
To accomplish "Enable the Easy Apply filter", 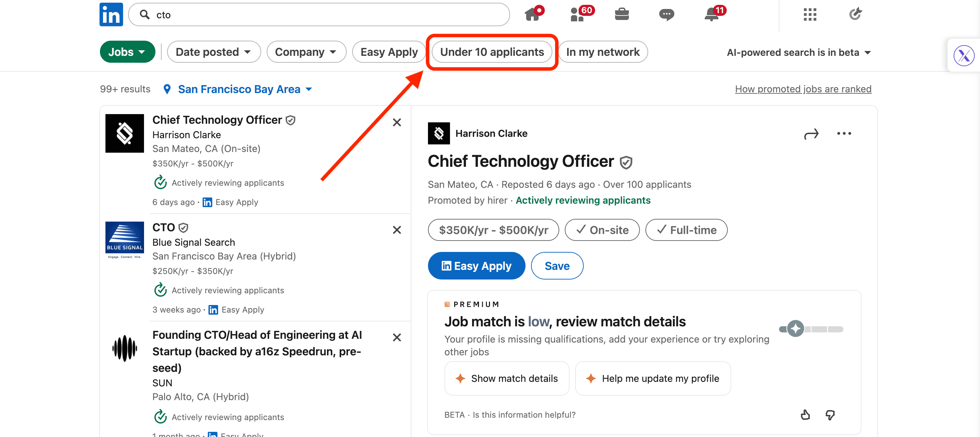I will pyautogui.click(x=389, y=52).
